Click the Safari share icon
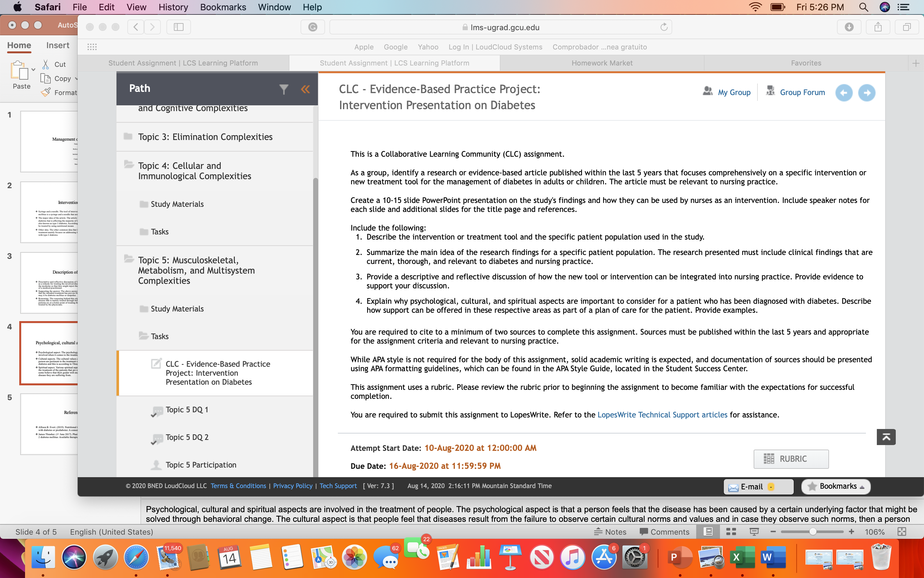Screen dimensions: 924x578 click(878, 27)
